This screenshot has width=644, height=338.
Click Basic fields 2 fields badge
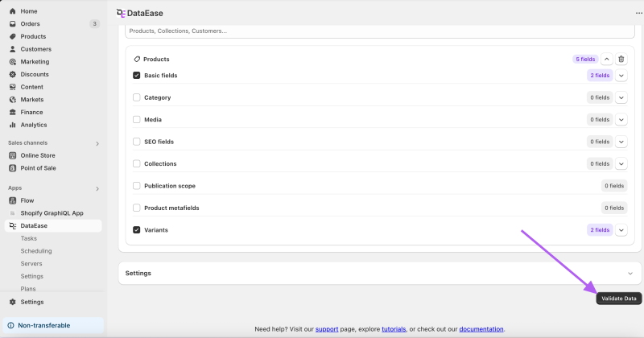coord(600,76)
